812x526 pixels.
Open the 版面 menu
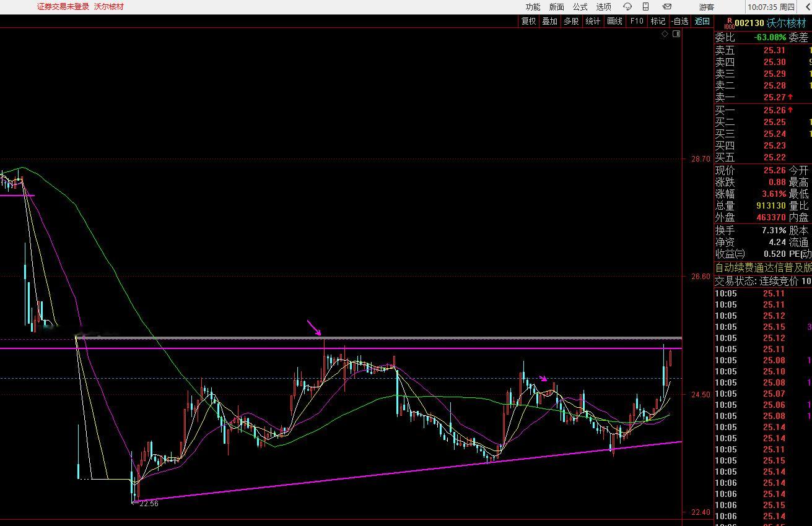[x=556, y=7]
